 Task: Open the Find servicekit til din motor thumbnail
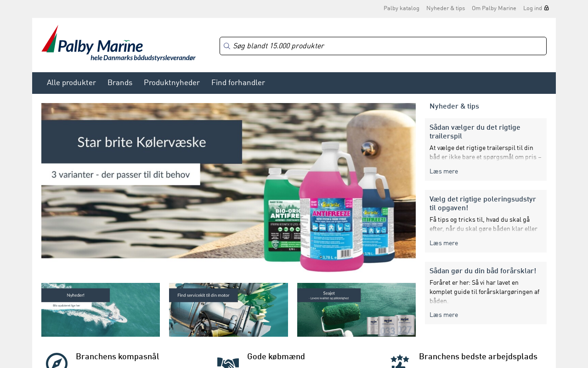coord(228,310)
